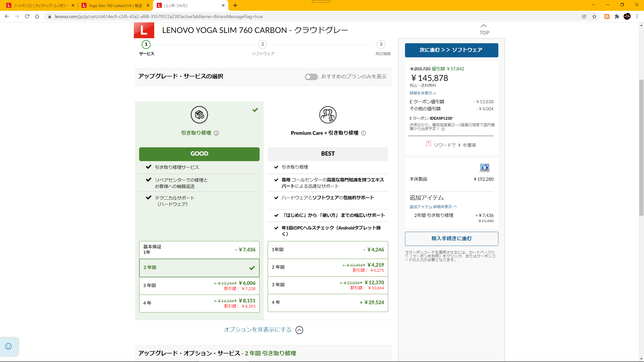Screen dimensions: 644x362
Task: Click the GOOD plan header
Action: (199, 154)
